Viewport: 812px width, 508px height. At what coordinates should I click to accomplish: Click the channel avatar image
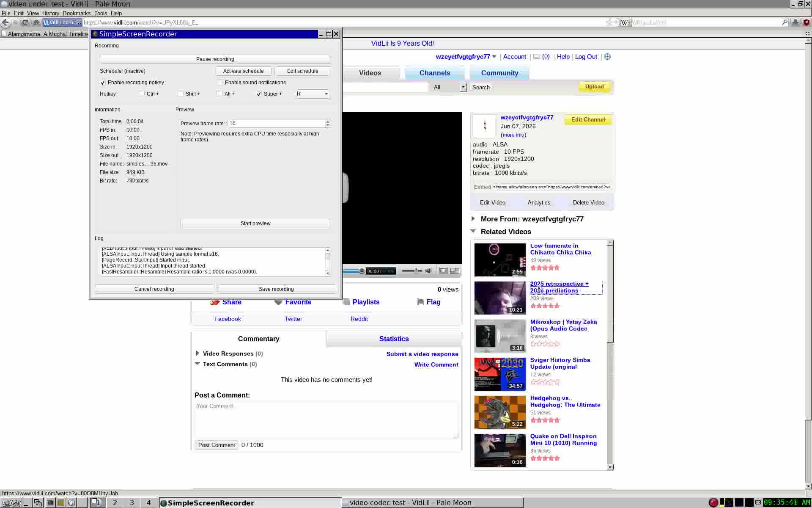click(x=484, y=126)
